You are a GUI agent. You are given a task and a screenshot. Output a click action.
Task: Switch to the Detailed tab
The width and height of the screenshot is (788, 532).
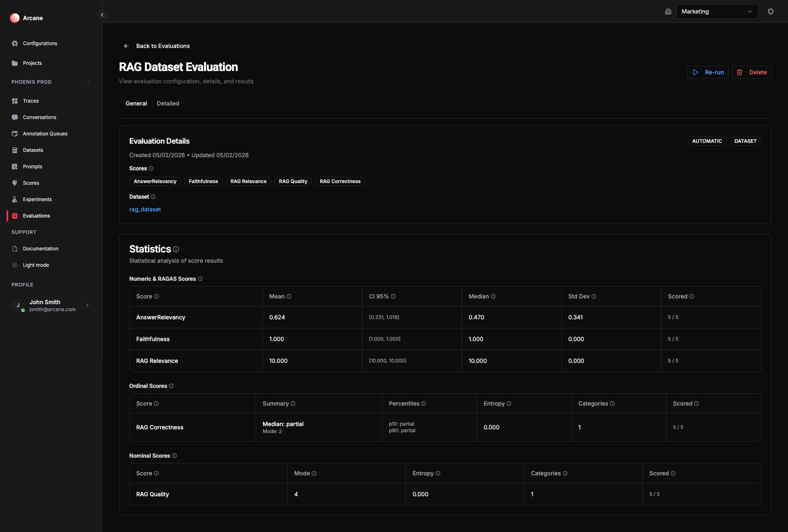pos(168,103)
